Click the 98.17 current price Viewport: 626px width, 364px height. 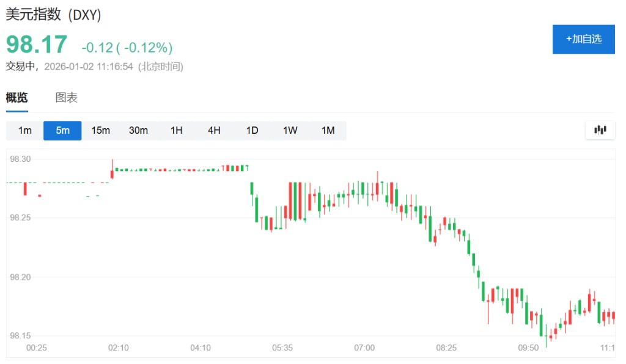pyautogui.click(x=37, y=45)
